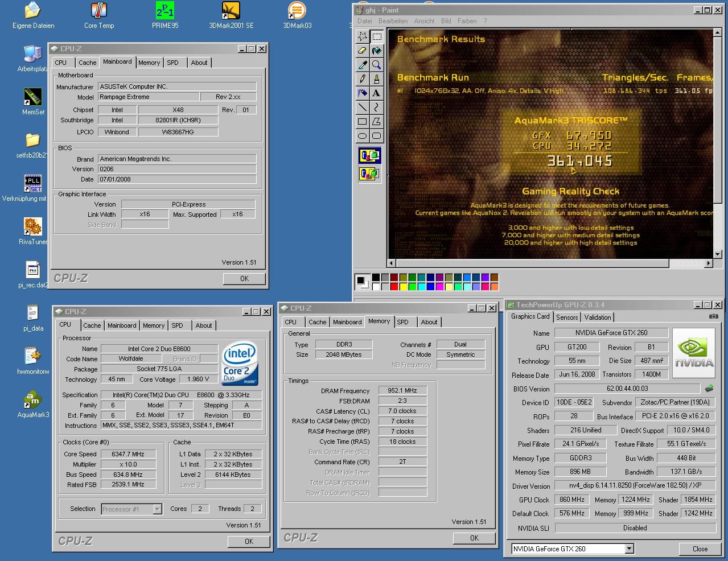Viewport: 728px width, 561px height.
Task: Open the GPU selection dropdown in GPU-Z
Action: 629,549
